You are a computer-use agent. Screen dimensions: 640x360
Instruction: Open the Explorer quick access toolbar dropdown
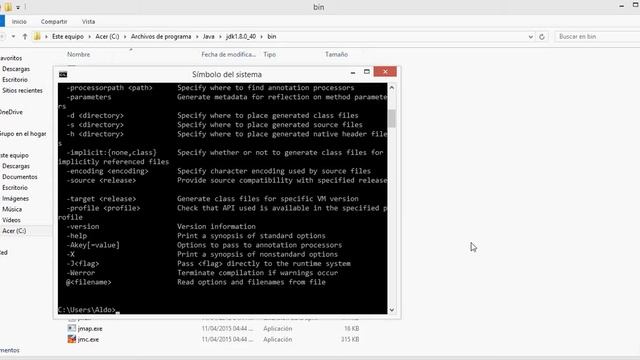(18, 7)
